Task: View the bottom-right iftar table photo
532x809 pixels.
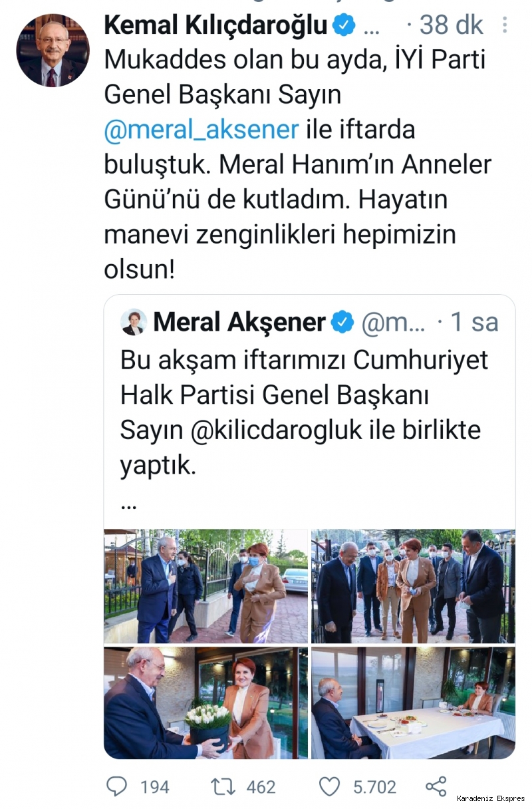Action: [x=413, y=703]
